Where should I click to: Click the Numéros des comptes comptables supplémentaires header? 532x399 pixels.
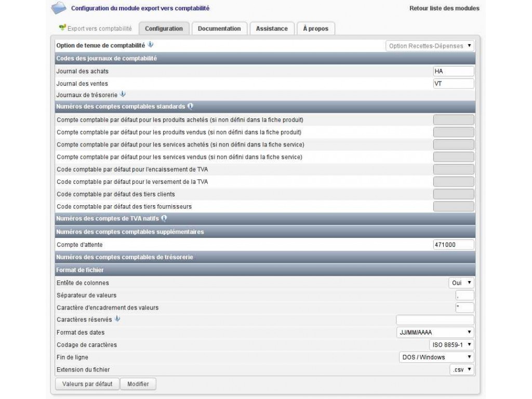[x=265, y=232]
